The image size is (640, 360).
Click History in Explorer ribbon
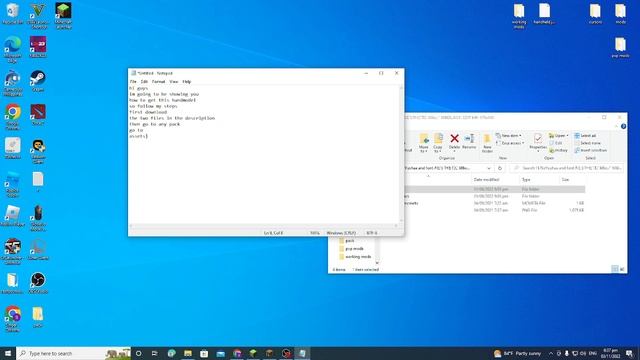(558, 151)
